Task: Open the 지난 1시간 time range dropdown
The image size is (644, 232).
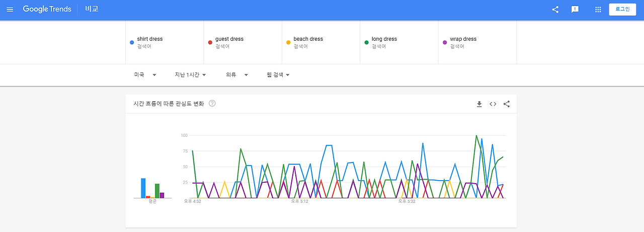Action: [190, 75]
